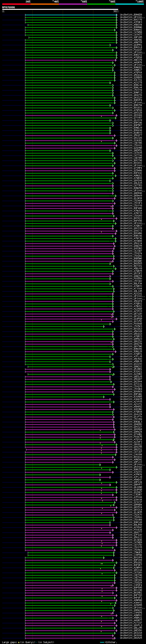Select the label UniRef100_Q18PR1
146x644 pixels.
click(x=131, y=45)
